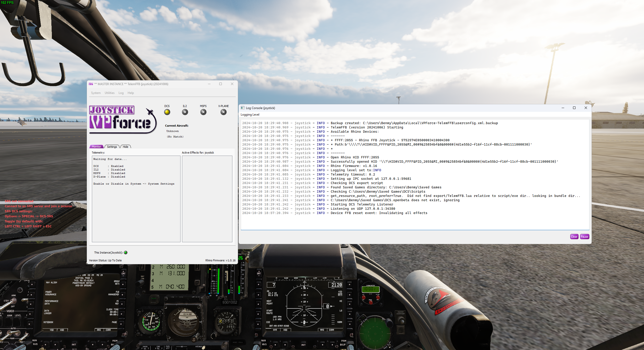The image size is (644, 350).
Task: Click the DCS yellow status indicator
Action: pyautogui.click(x=167, y=112)
